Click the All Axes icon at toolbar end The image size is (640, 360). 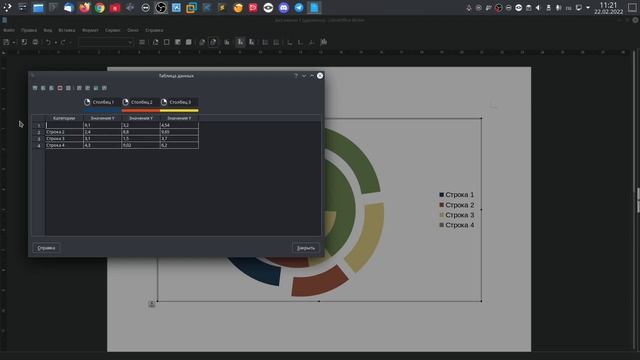pos(324,42)
